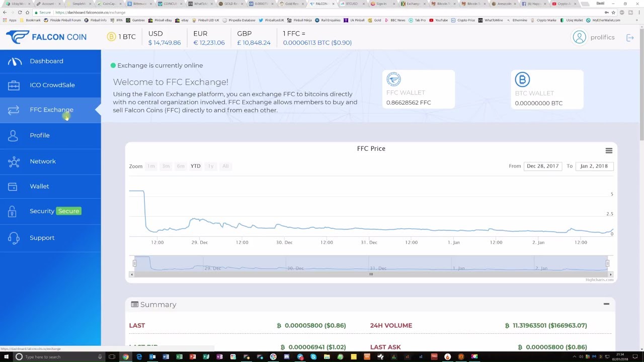
Task: Open Microsoft Edge from the taskbar
Action: click(139, 357)
